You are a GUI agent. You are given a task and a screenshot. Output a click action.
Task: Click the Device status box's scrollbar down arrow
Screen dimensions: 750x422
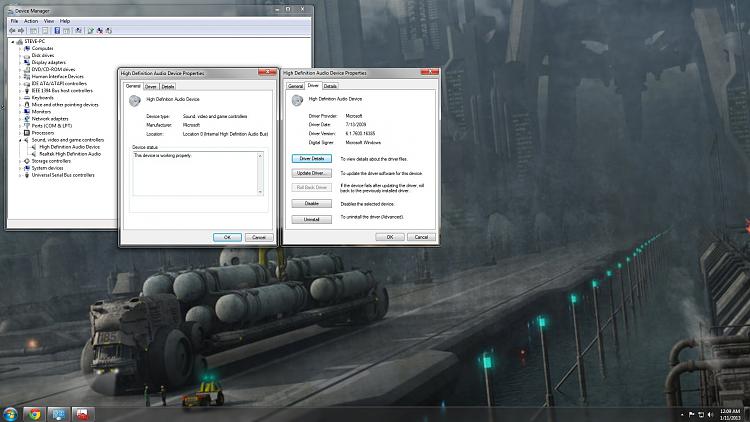260,192
